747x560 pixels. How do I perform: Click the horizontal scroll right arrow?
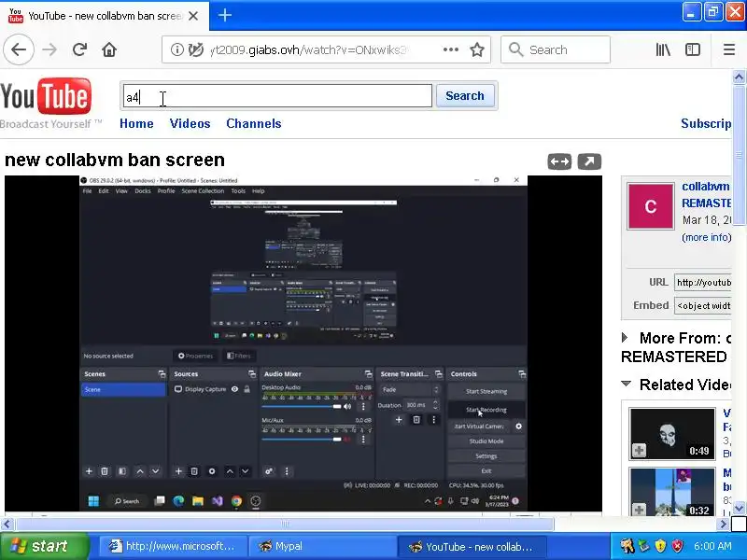click(x=724, y=525)
